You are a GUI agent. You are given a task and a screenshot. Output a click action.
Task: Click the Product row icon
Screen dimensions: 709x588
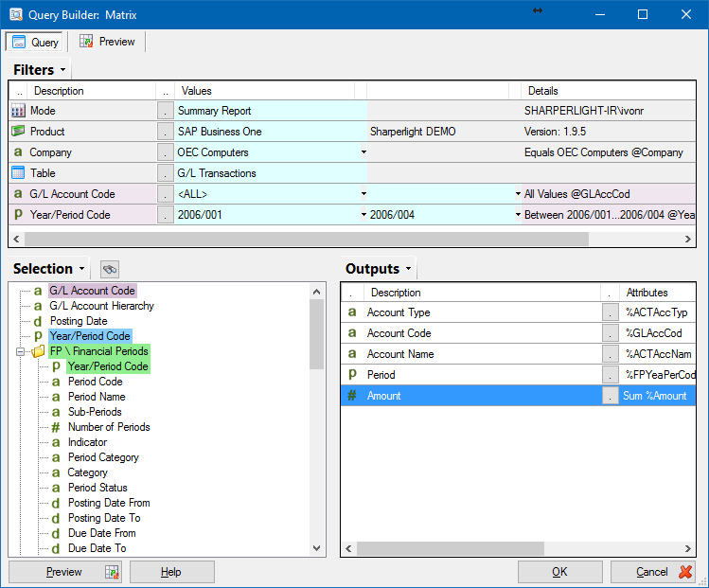click(18, 132)
